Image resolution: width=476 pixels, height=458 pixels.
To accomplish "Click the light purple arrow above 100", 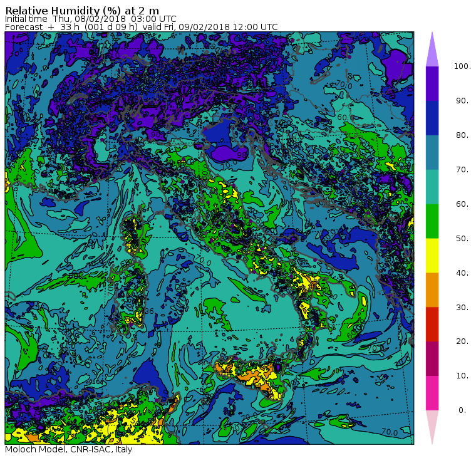I will (432, 52).
